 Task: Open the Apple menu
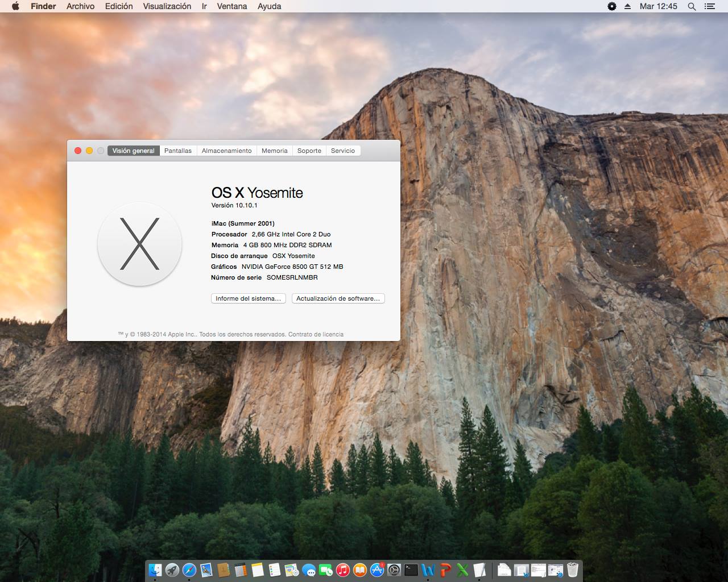coord(15,6)
